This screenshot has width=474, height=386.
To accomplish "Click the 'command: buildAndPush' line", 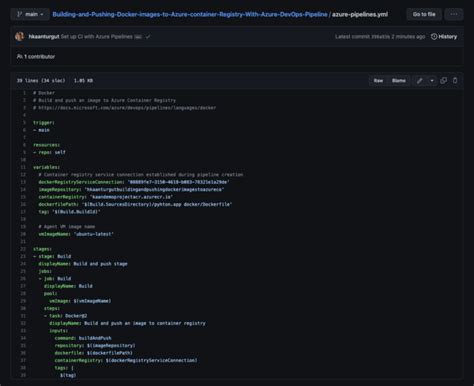I will (x=83, y=338).
